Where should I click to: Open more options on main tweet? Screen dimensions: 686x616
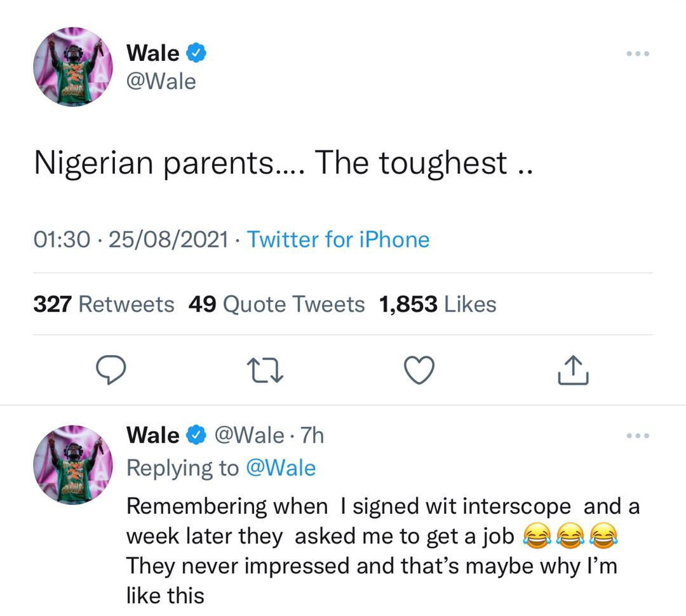pyautogui.click(x=638, y=53)
